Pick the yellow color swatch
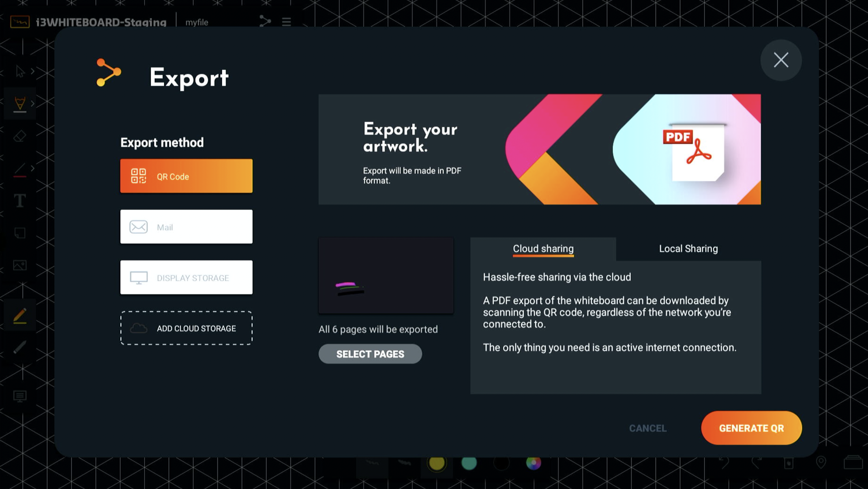 436,463
